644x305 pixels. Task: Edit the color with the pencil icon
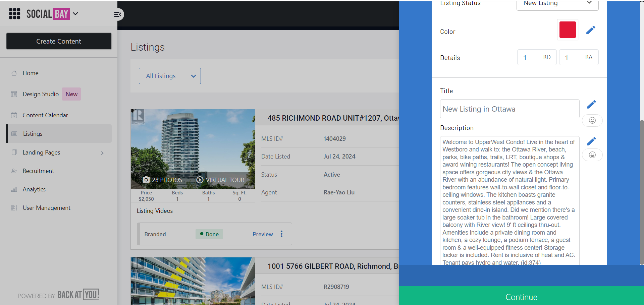click(591, 30)
